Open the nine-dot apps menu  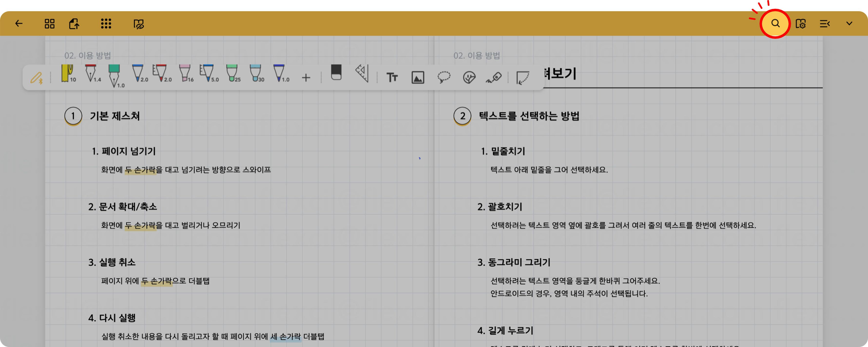click(x=106, y=23)
